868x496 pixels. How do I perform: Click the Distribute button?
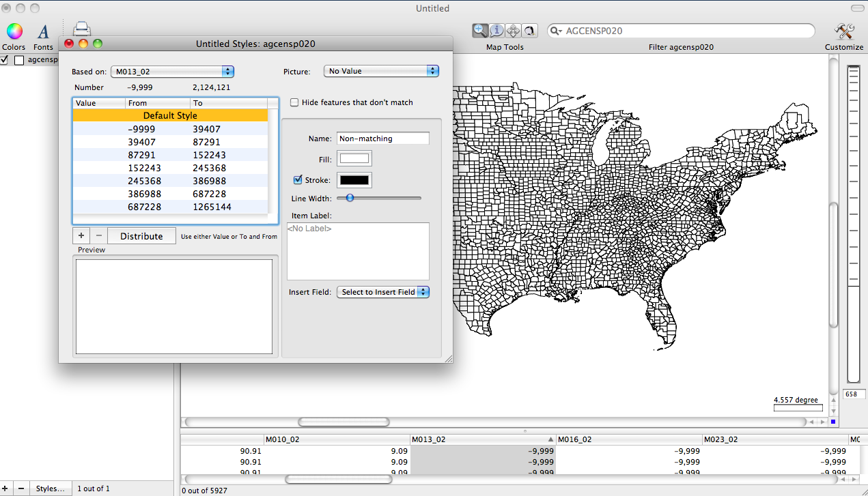[x=141, y=236]
